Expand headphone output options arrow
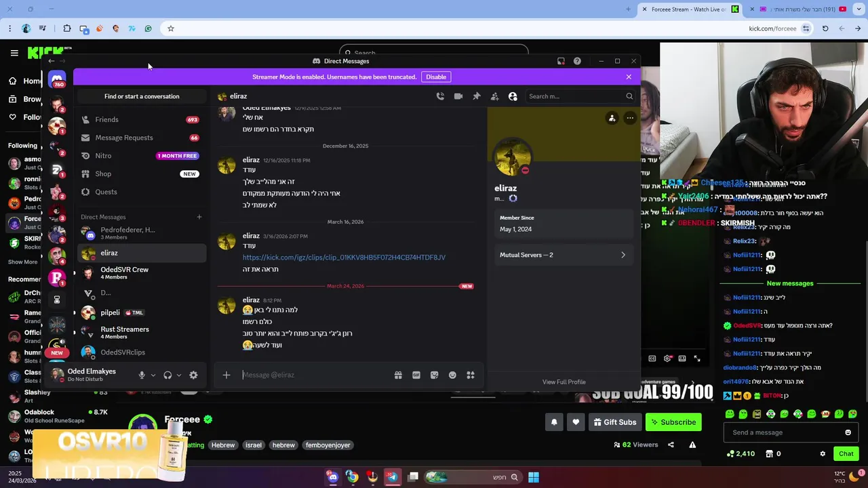 pyautogui.click(x=179, y=375)
